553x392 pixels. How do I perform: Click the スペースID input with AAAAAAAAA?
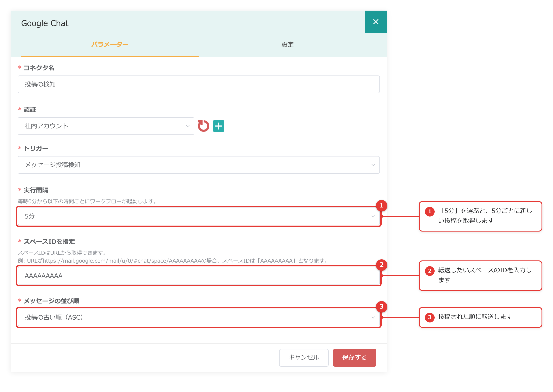point(199,276)
